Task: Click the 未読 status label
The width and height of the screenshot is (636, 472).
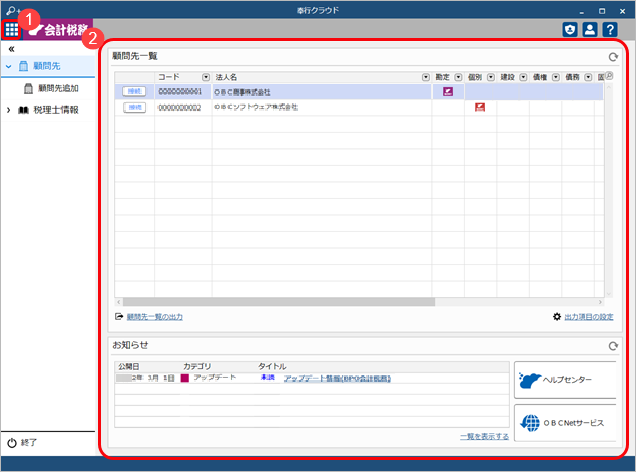Action: tap(268, 378)
